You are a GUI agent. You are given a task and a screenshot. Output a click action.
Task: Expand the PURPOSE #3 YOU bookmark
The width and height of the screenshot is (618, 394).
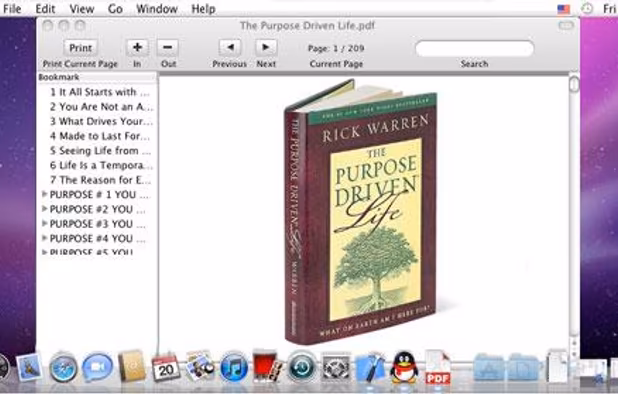click(45, 223)
